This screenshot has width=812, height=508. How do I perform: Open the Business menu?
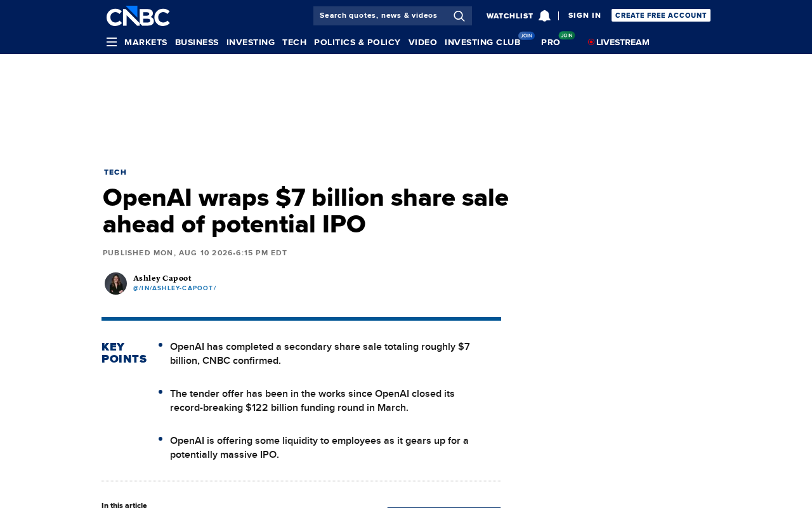pos(197,42)
